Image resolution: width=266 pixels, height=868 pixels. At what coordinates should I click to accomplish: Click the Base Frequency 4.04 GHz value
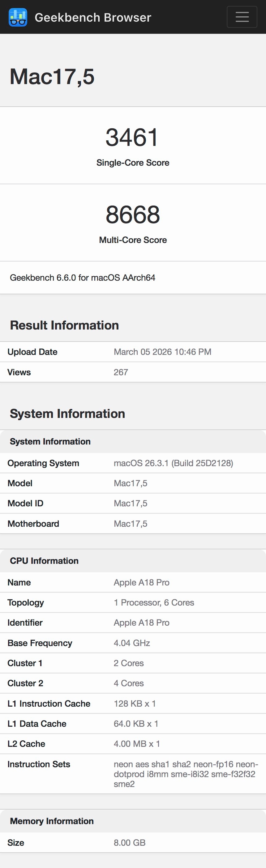[132, 643]
